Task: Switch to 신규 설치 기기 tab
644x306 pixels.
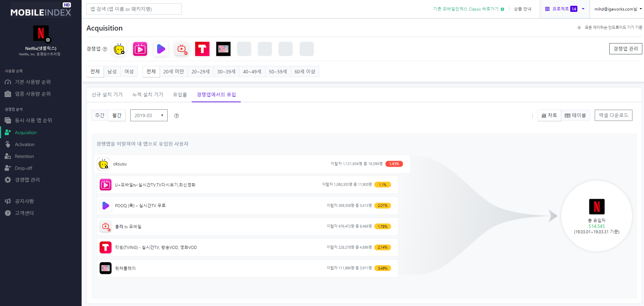Action: [107, 95]
